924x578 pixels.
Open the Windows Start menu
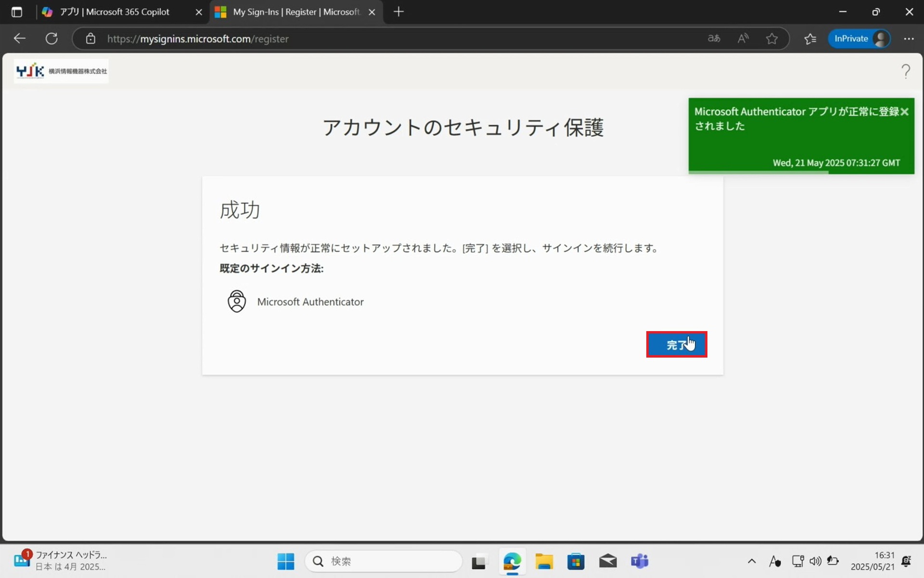(286, 561)
